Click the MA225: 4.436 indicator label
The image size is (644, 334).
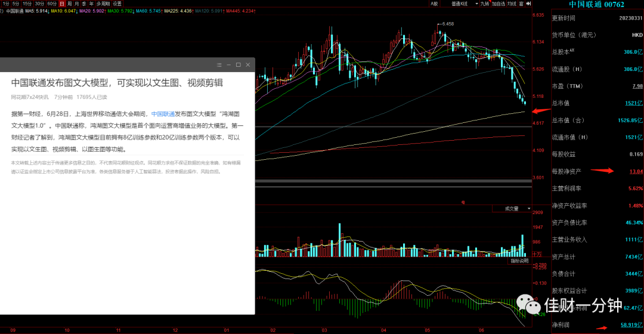pos(179,11)
